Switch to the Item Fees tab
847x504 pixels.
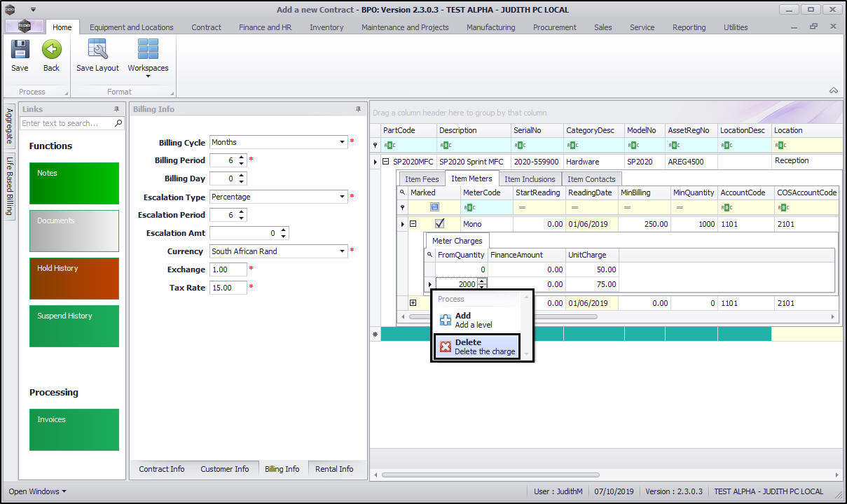pos(422,179)
